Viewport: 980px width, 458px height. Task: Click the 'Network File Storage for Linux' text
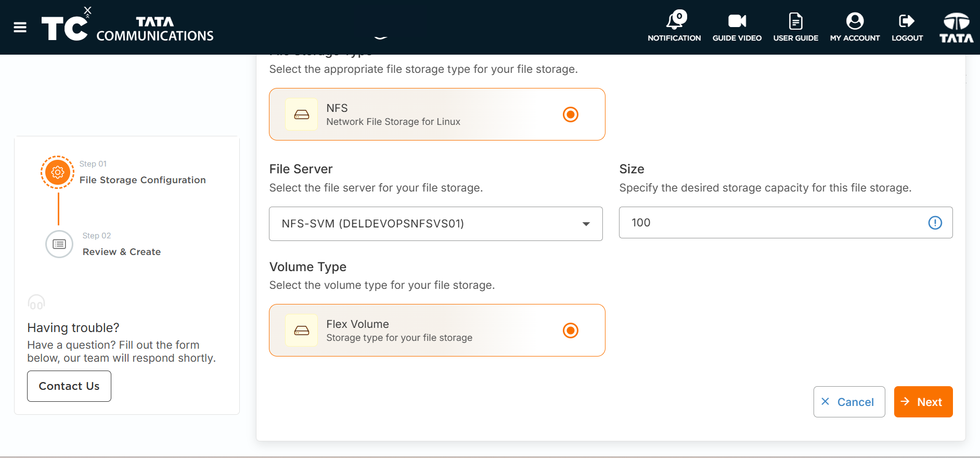tap(393, 122)
